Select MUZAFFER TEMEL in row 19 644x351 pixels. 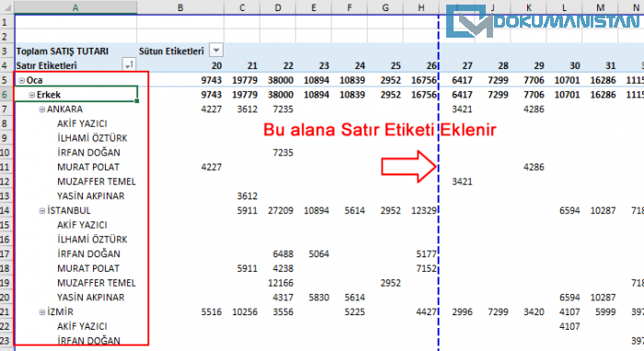click(x=97, y=283)
